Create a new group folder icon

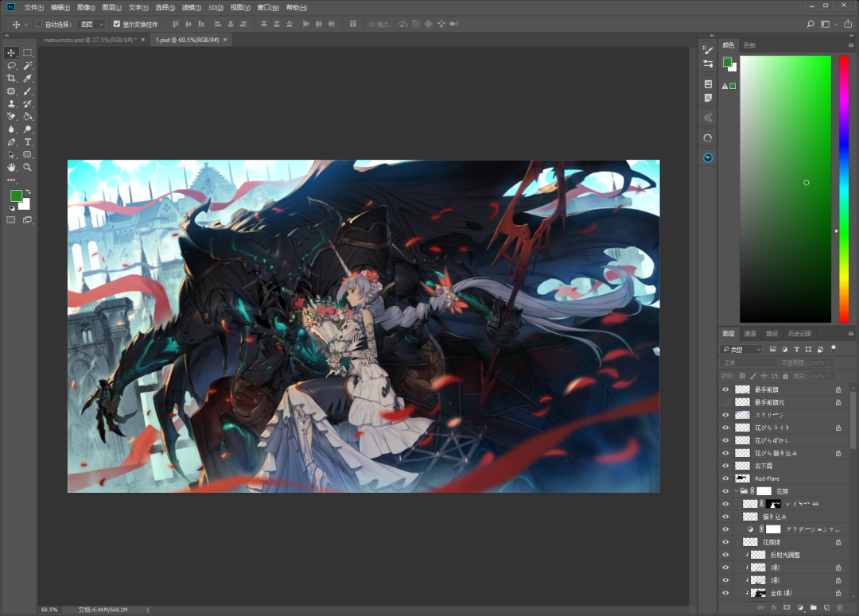(814, 607)
